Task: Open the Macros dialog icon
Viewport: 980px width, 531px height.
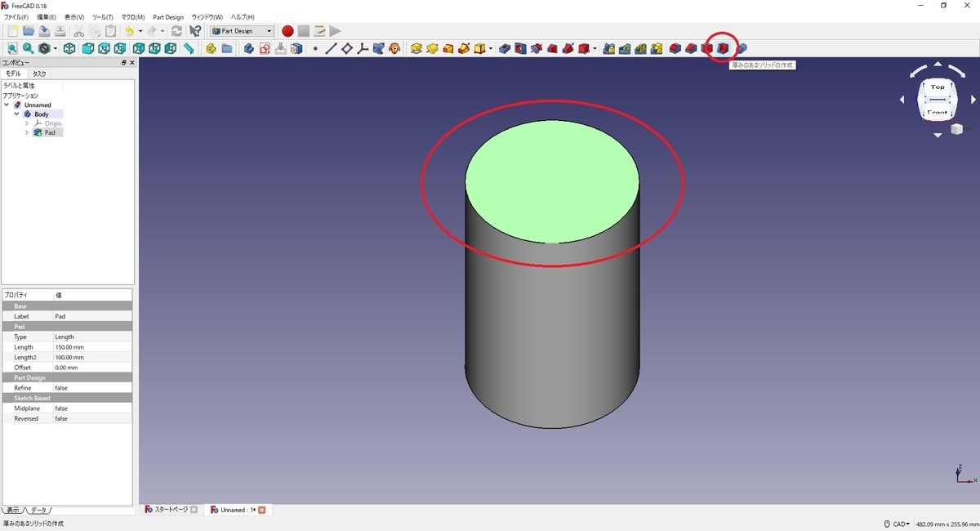Action: point(319,31)
